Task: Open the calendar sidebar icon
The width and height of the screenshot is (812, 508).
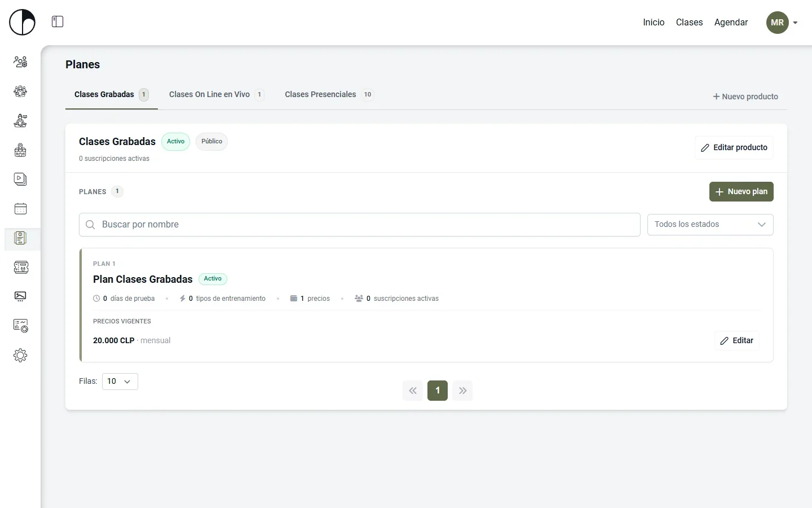Action: point(20,209)
